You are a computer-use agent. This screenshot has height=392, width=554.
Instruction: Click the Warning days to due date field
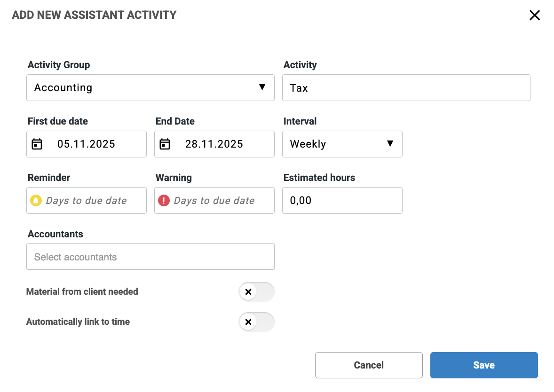[220, 201]
